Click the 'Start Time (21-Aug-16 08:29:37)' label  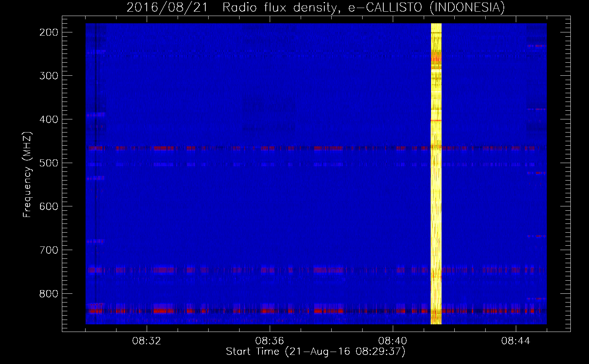click(316, 352)
